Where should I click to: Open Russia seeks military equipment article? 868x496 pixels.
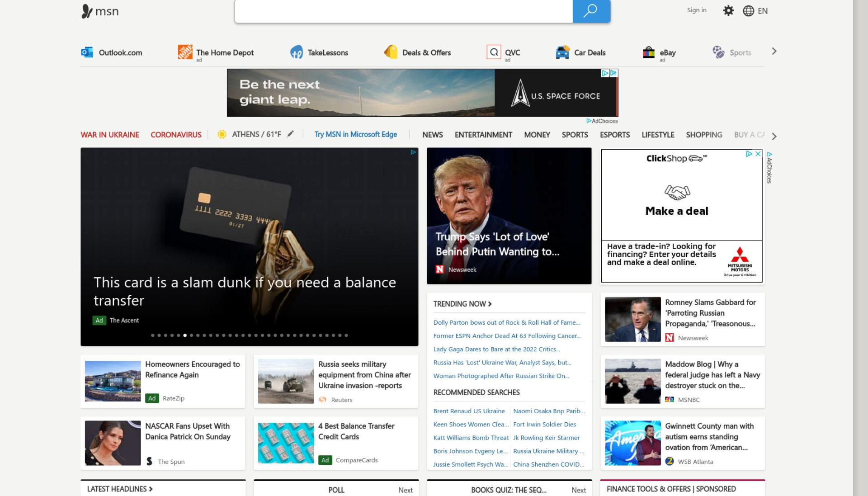point(335,381)
